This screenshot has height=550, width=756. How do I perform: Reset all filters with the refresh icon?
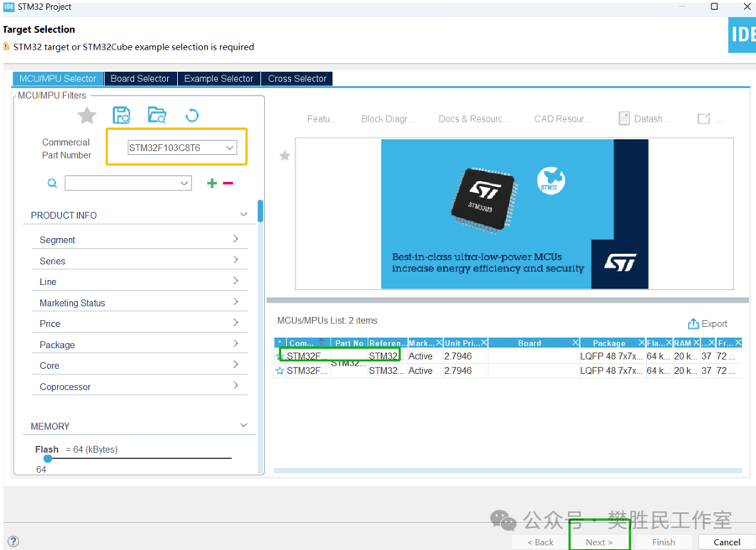(192, 116)
